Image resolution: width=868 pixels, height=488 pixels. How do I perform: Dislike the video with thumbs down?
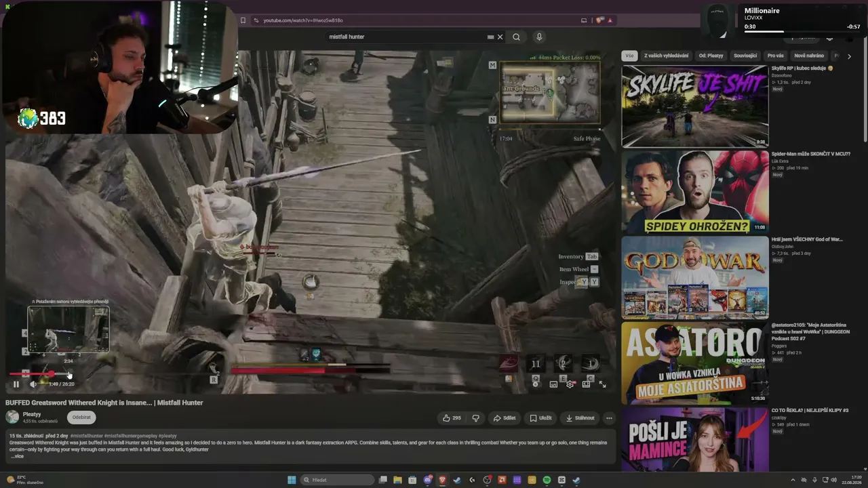tap(475, 418)
